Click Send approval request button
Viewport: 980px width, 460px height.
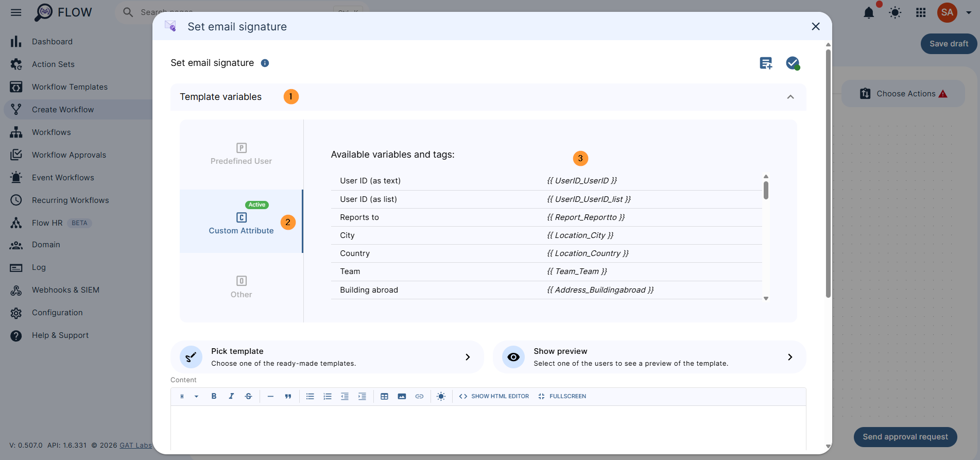pos(905,437)
